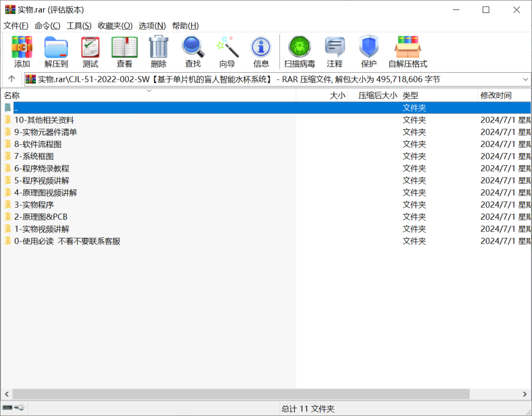The width and height of the screenshot is (532, 416).
Task: Expand the archive path dropdown arrow
Action: point(525,79)
